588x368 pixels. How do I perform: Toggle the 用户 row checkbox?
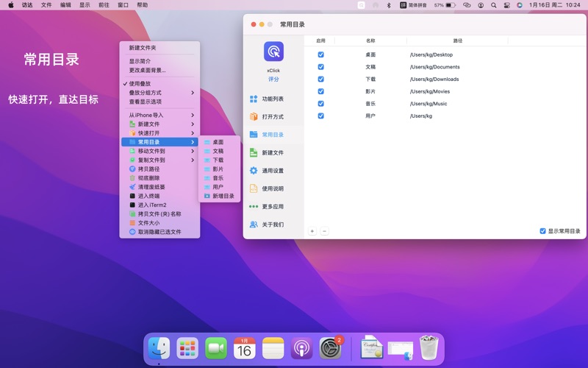(320, 116)
